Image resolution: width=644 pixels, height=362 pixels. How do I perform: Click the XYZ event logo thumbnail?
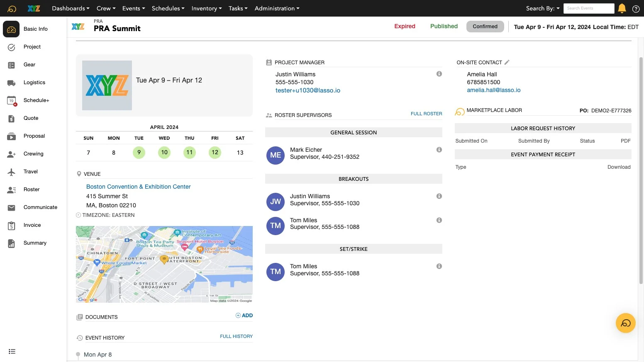tap(107, 85)
